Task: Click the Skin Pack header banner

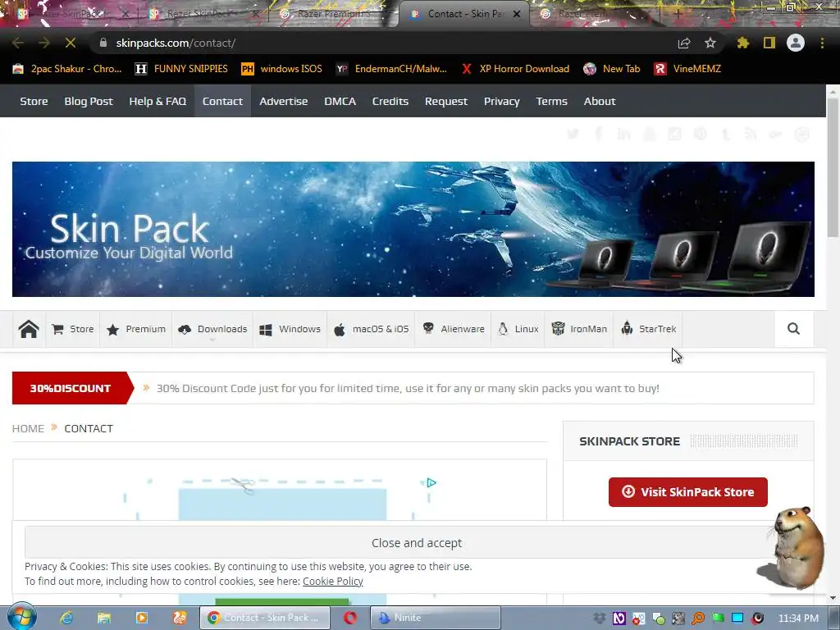Action: click(413, 230)
